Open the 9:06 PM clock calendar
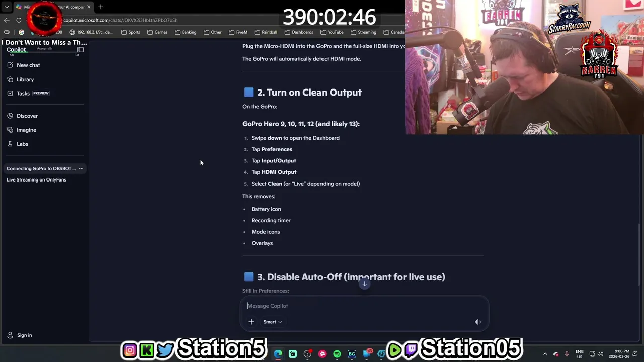The width and height of the screenshot is (644, 362). click(x=618, y=354)
